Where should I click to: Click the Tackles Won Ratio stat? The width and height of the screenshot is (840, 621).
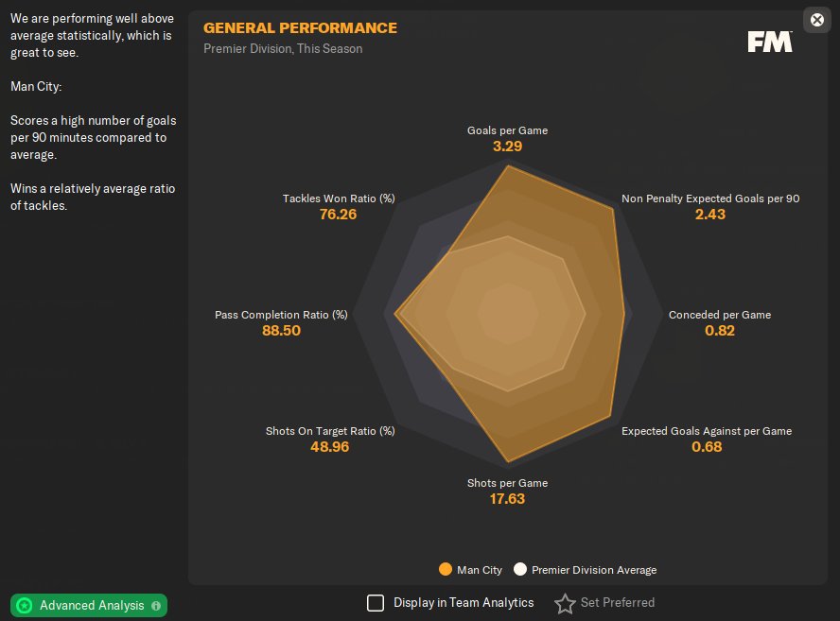click(x=339, y=198)
